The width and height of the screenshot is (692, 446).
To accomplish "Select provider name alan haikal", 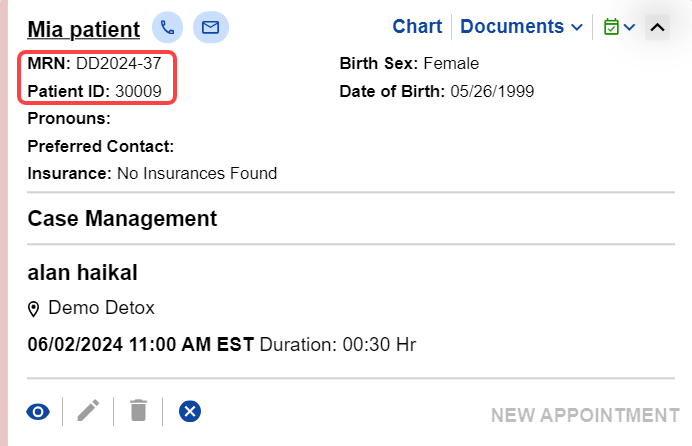I will pos(83,272).
